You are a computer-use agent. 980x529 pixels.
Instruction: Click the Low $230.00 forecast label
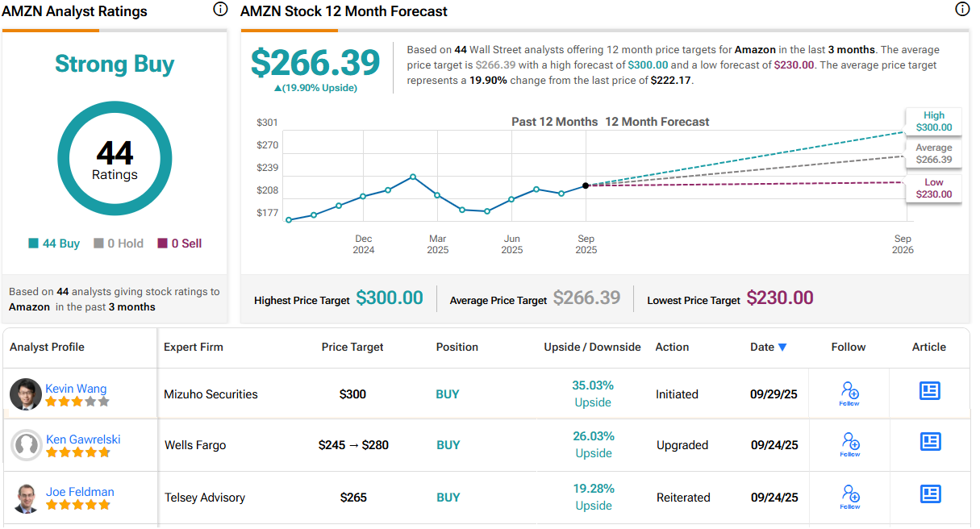933,188
